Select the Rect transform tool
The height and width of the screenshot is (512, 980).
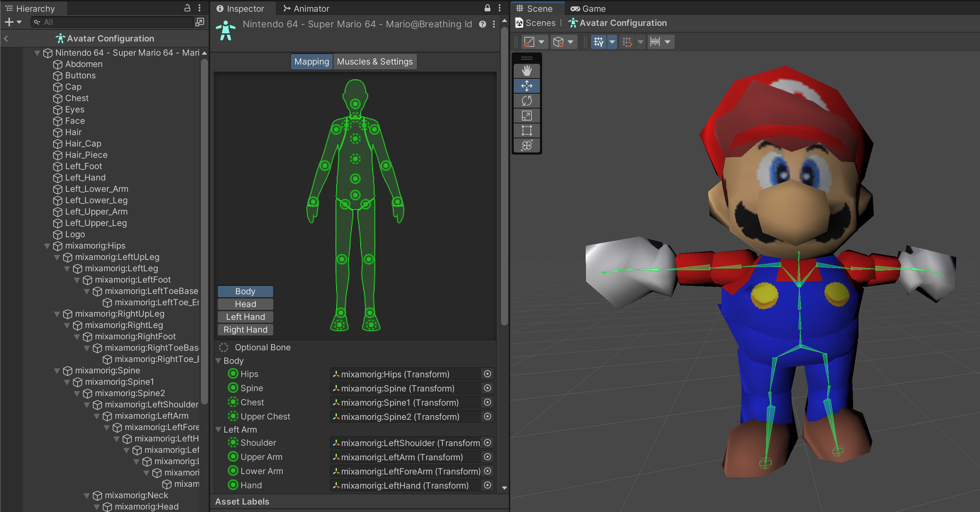click(x=526, y=130)
